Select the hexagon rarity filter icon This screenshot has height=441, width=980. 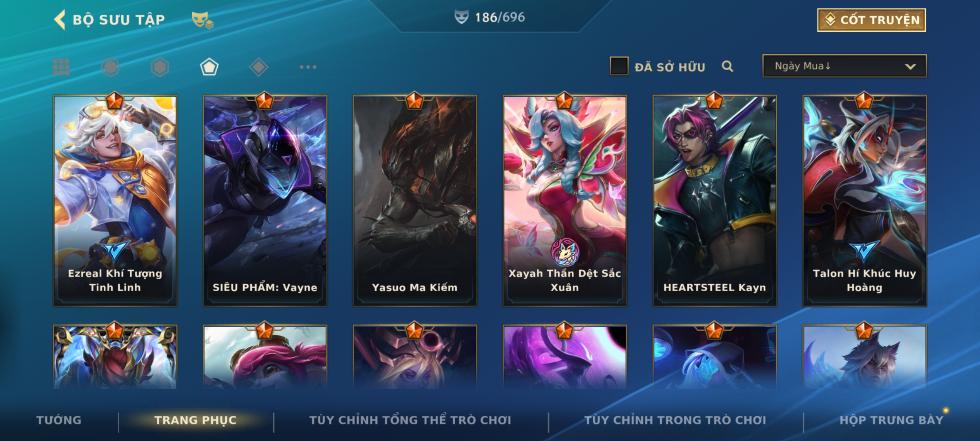point(160,67)
